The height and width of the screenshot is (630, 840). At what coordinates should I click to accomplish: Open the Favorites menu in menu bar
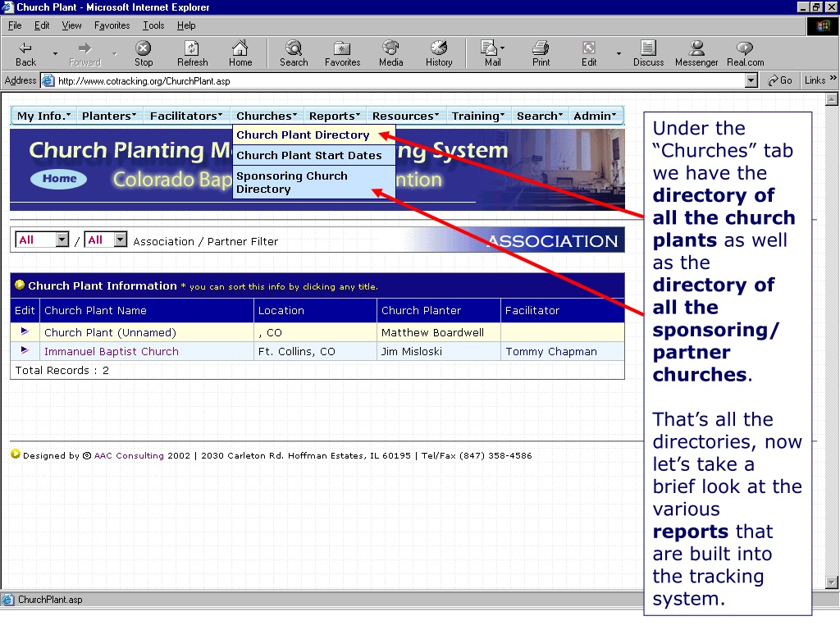(112, 25)
